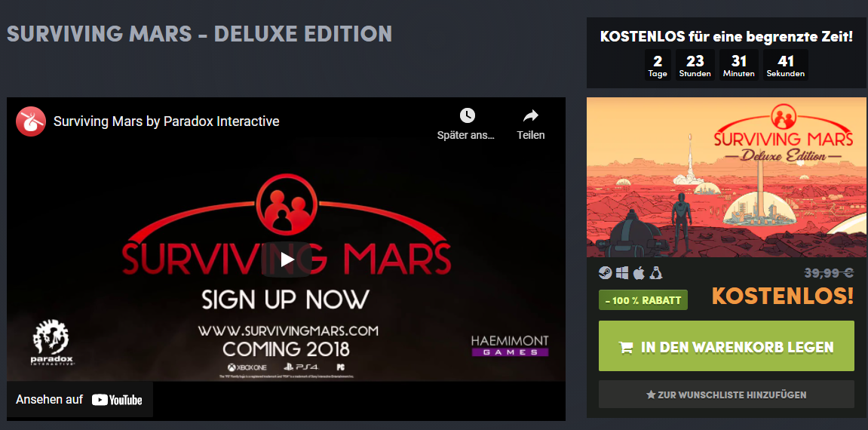The image size is (868, 430).
Task: Click the Linux penguin icon
Action: [x=656, y=272]
